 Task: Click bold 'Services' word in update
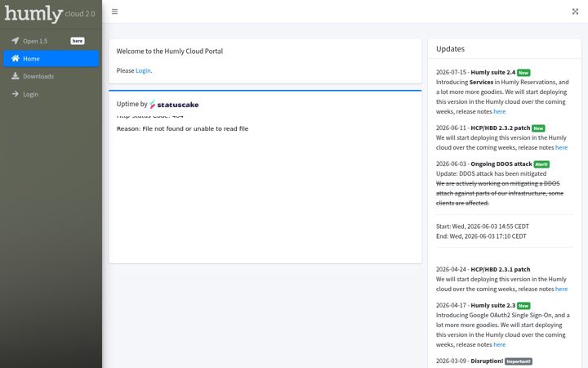pyautogui.click(x=481, y=83)
